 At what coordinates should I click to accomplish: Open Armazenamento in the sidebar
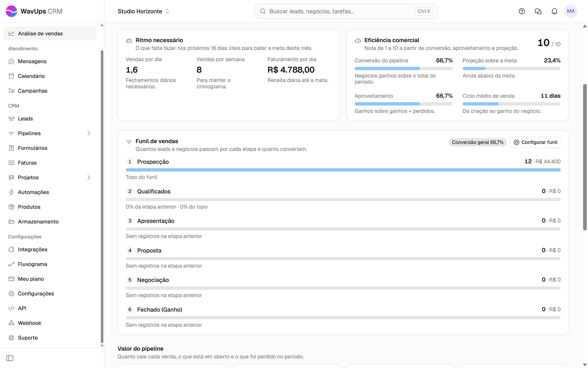click(x=50, y=221)
